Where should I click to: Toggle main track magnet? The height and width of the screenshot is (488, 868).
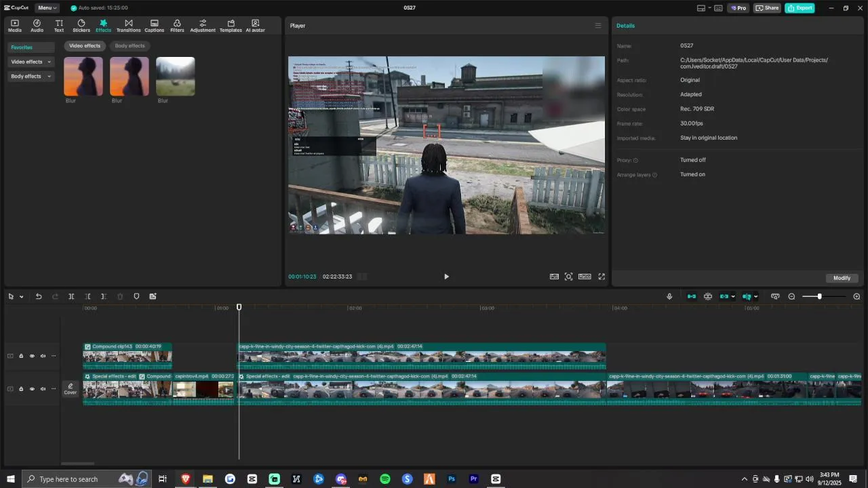(x=692, y=296)
